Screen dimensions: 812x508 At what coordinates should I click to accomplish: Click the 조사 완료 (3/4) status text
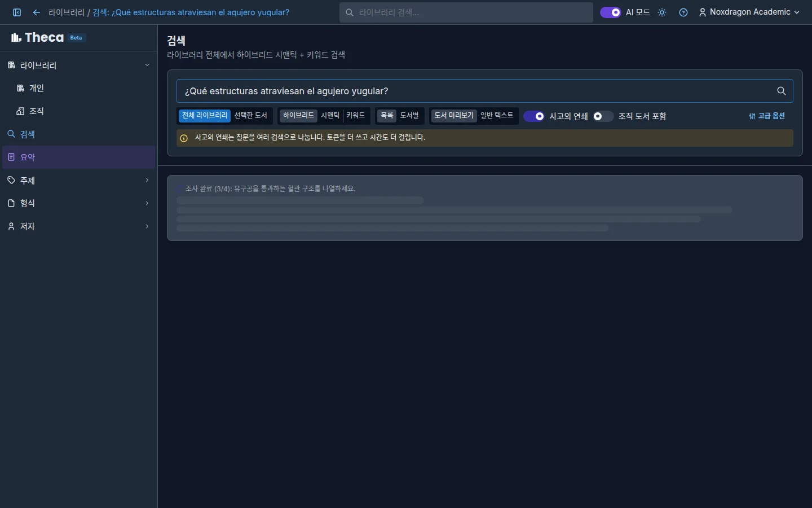271,189
